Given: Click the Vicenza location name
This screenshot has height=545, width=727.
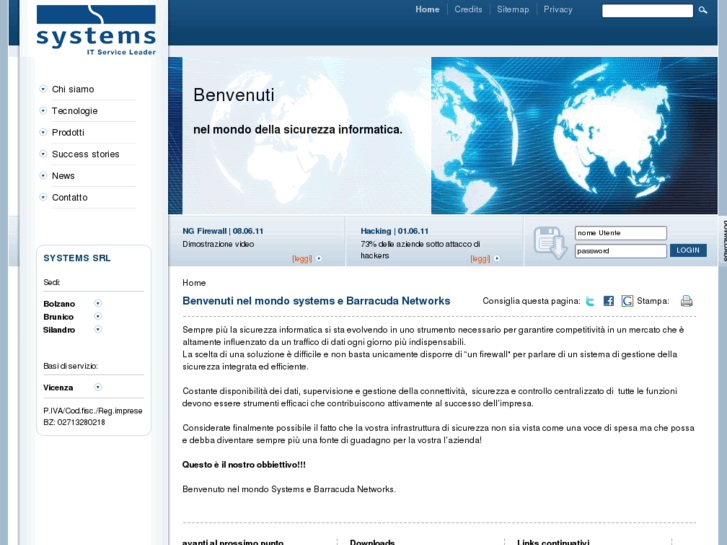Looking at the screenshot, I should point(58,387).
